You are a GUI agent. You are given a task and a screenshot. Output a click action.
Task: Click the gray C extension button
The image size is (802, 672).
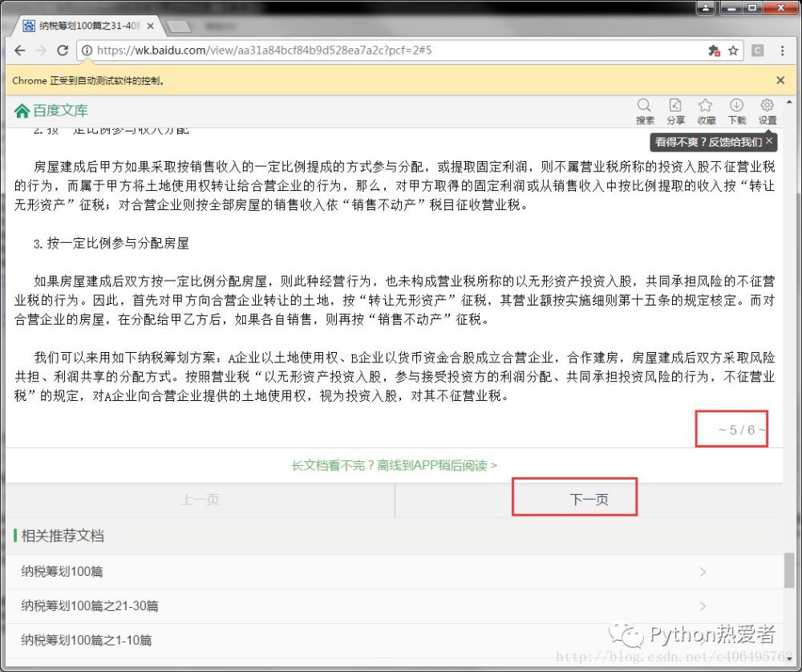[x=758, y=50]
